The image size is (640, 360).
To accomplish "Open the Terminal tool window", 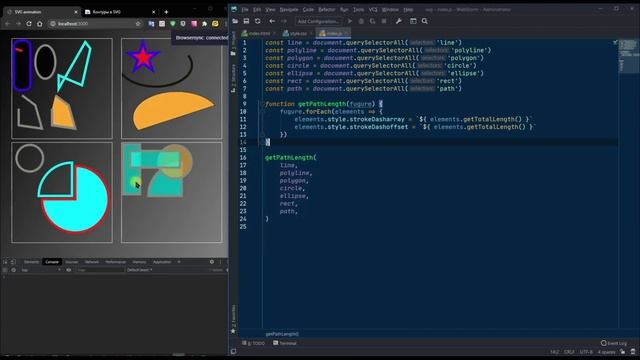I will point(285,343).
